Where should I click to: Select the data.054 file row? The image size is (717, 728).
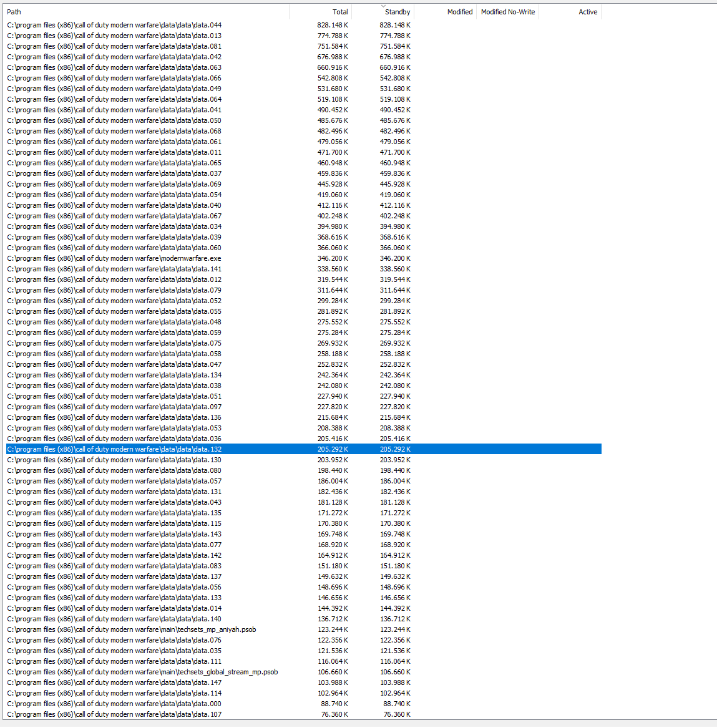(304, 195)
